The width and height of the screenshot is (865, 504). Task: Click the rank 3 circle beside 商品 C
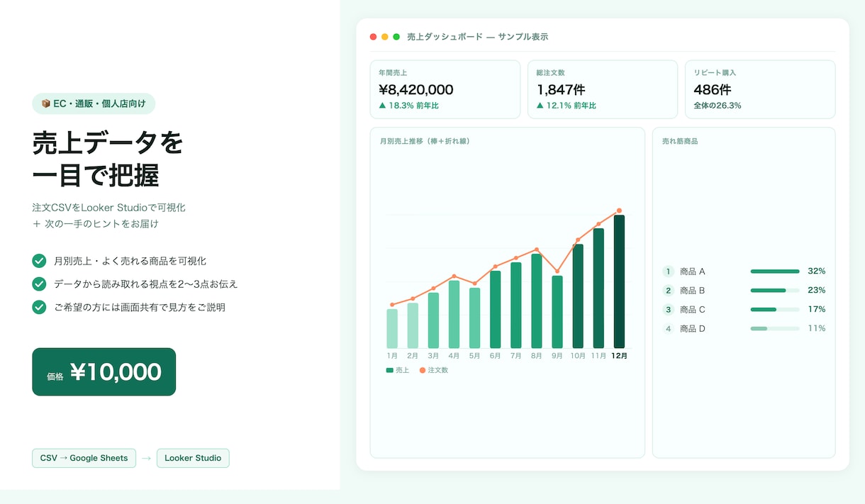click(x=668, y=310)
